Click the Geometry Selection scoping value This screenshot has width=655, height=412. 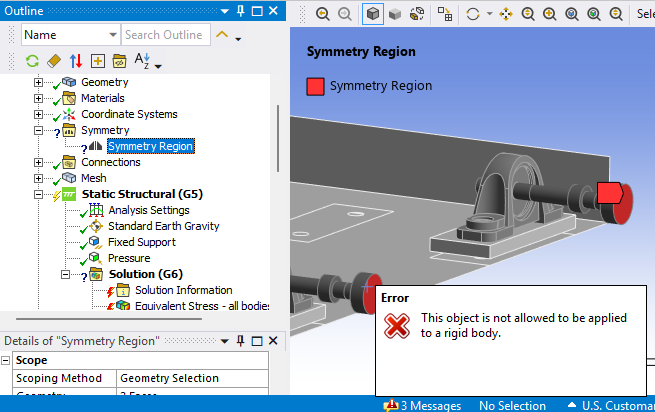click(192, 378)
